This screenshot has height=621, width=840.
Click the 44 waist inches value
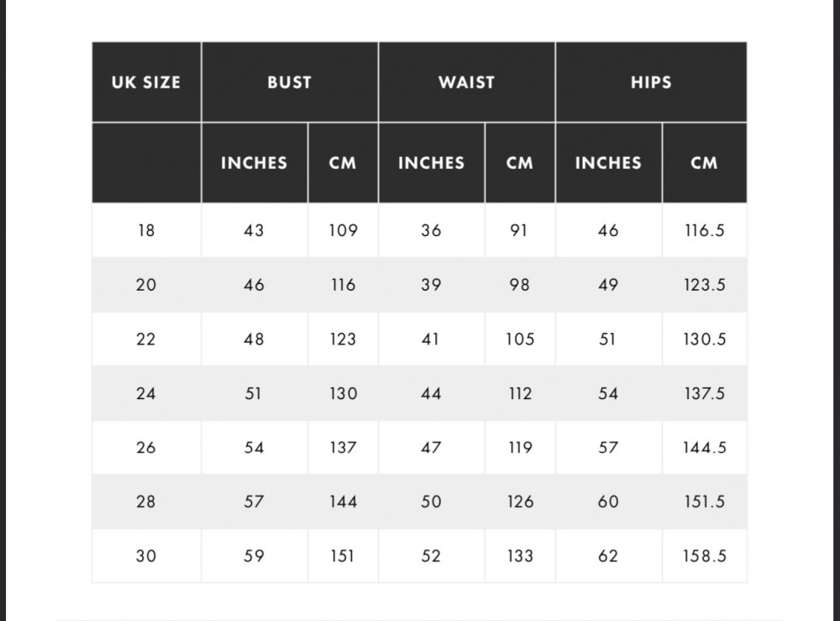[431, 393]
